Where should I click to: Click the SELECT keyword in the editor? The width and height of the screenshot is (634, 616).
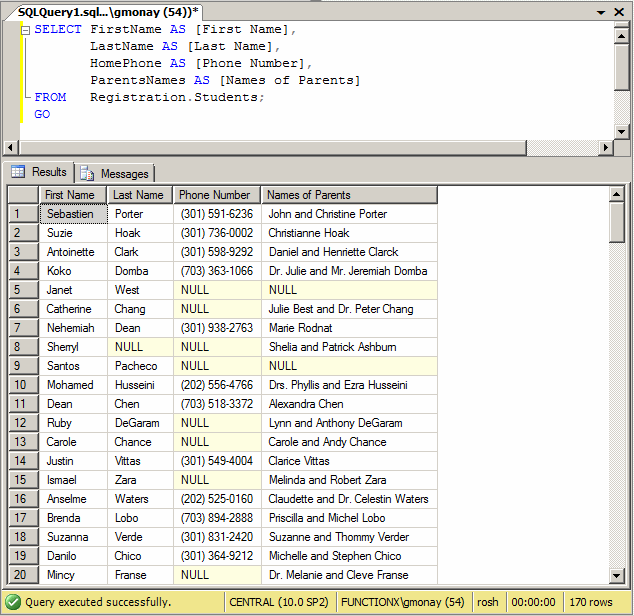click(x=58, y=30)
